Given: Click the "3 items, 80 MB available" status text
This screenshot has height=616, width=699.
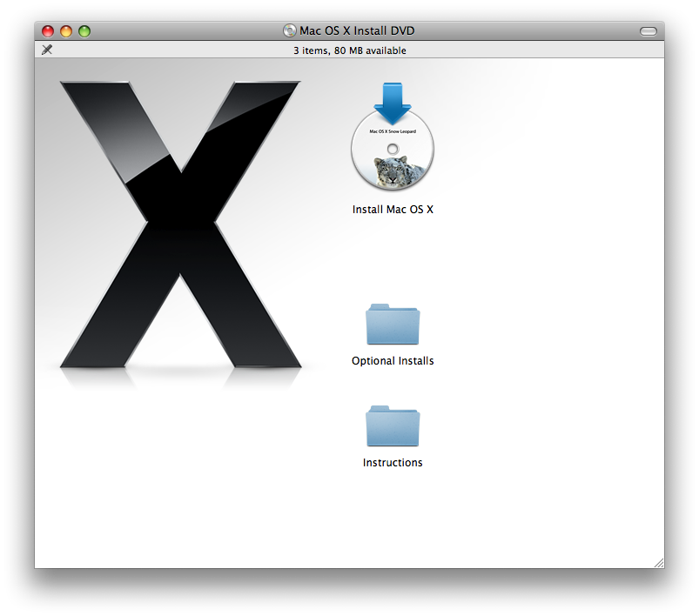Looking at the screenshot, I should (350, 50).
